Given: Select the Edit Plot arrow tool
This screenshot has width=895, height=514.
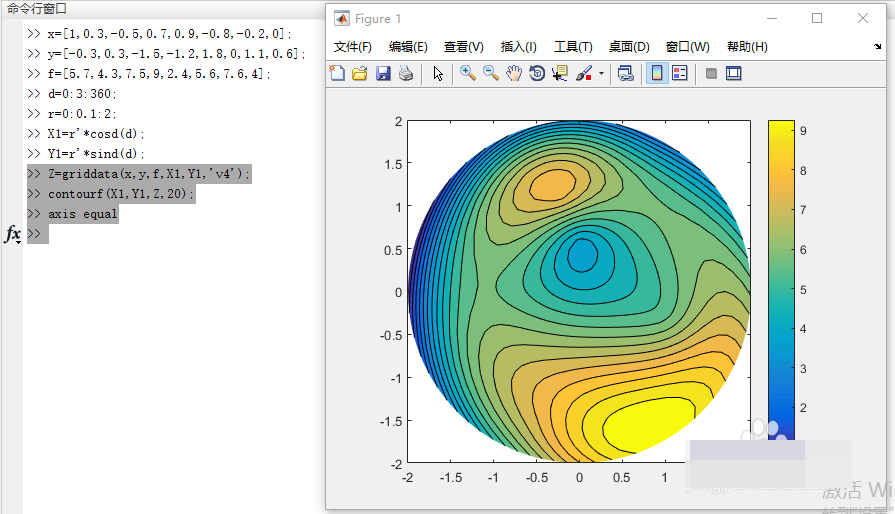Looking at the screenshot, I should pos(438,73).
